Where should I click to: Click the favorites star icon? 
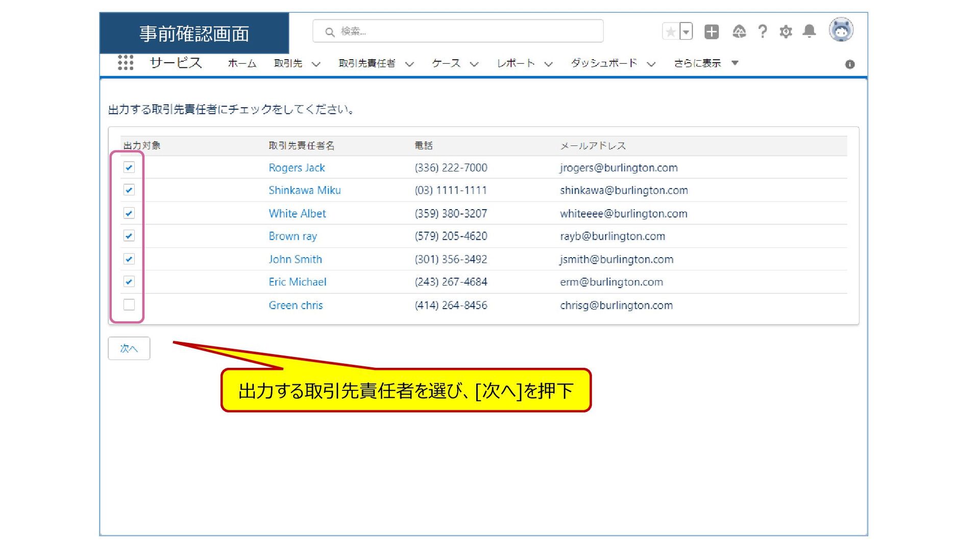(671, 32)
